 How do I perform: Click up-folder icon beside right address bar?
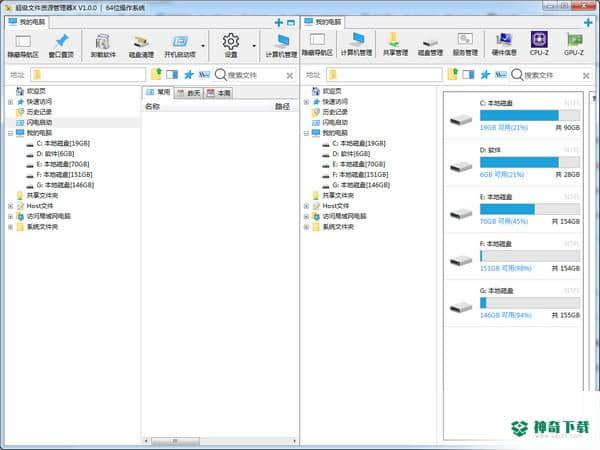click(x=452, y=74)
